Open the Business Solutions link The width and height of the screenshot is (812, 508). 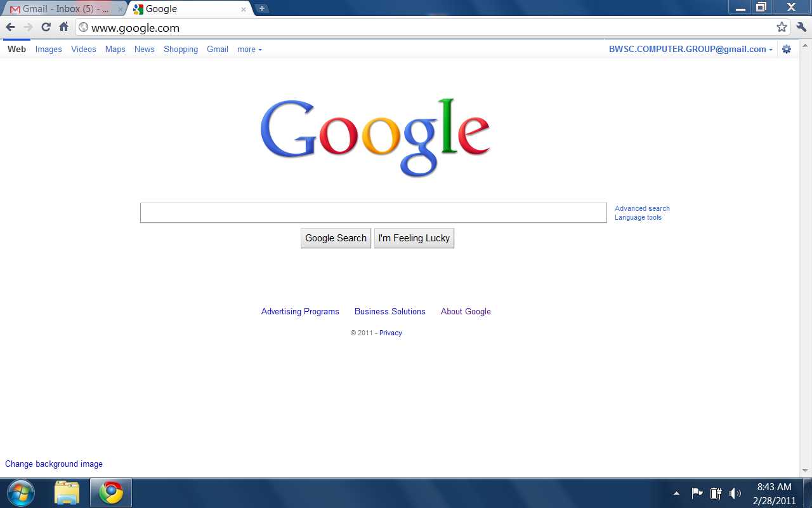point(390,311)
